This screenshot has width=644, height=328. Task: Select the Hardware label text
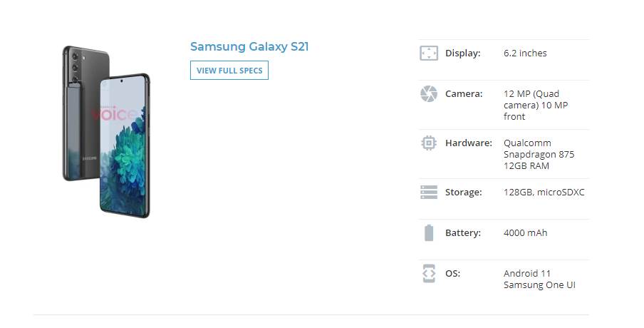pos(468,143)
